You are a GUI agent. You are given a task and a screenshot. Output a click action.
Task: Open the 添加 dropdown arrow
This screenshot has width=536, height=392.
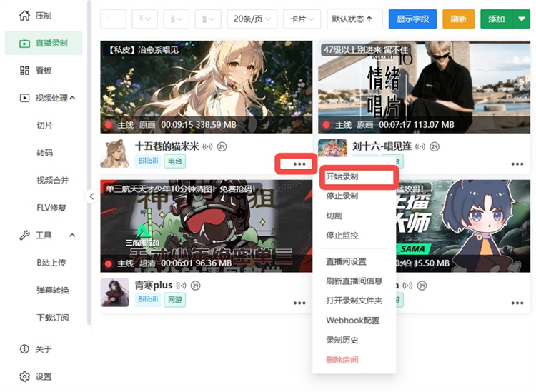pos(522,19)
